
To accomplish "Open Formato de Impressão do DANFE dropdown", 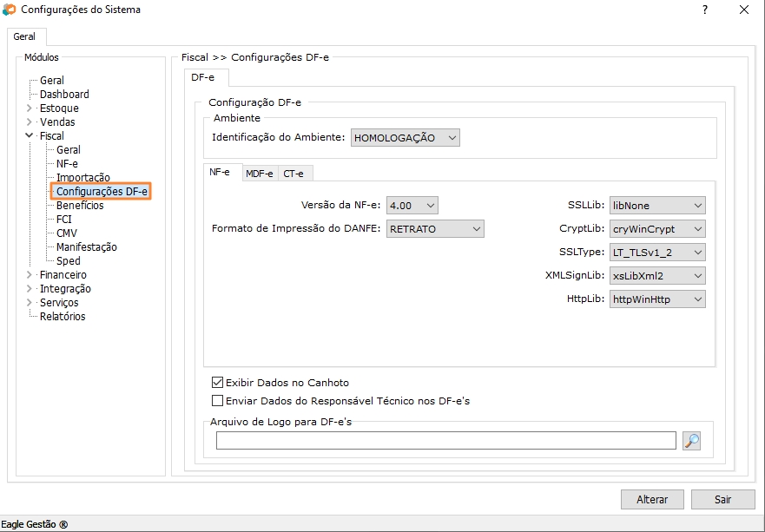I will 435,229.
